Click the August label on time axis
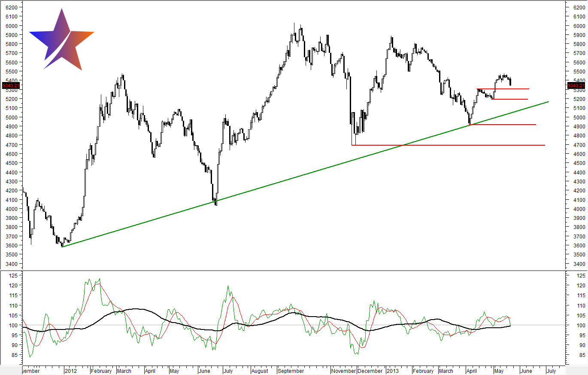Screen dimensions: 588x375 259,371
